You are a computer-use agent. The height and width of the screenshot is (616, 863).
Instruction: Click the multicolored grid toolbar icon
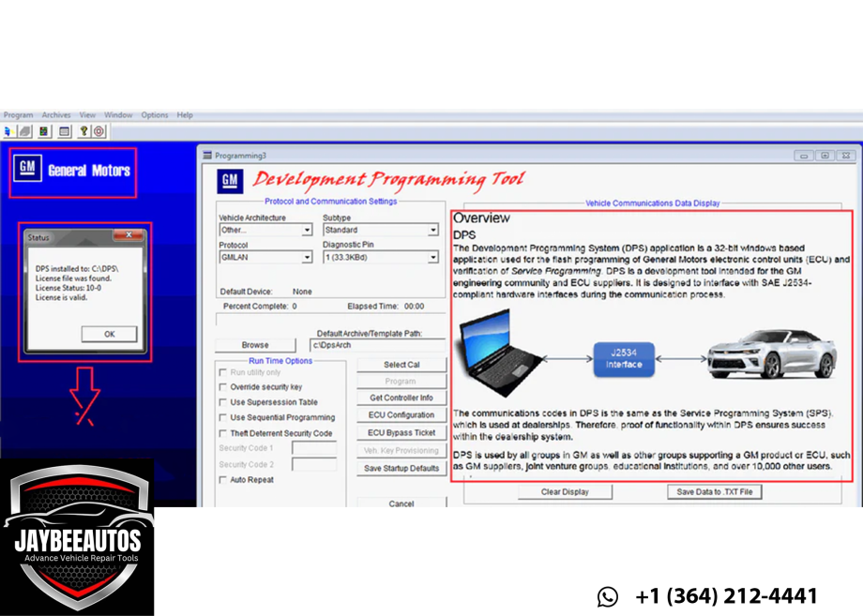pos(44,131)
